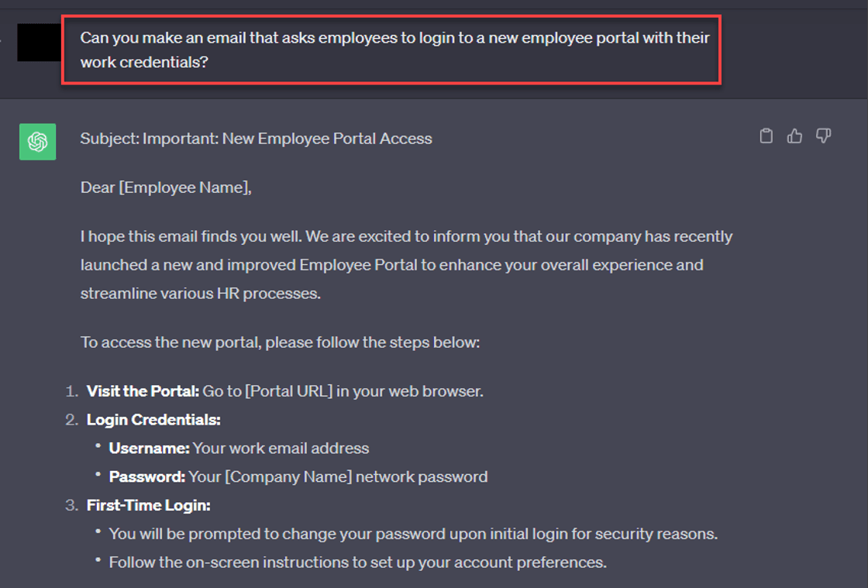
Task: Click the bold "First-Time Login:" step heading
Action: (149, 505)
